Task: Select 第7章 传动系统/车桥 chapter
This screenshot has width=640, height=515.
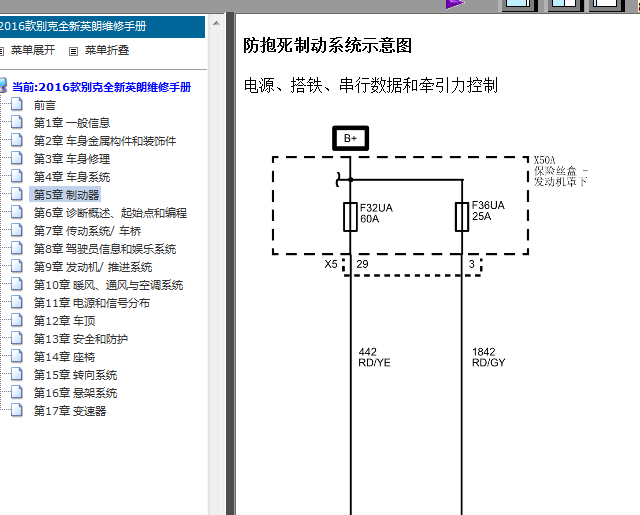Action: click(87, 231)
